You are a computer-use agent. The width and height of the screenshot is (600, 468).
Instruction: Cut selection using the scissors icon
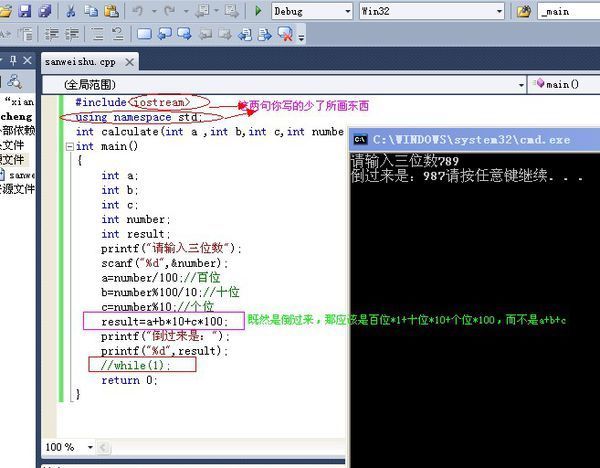point(70,11)
